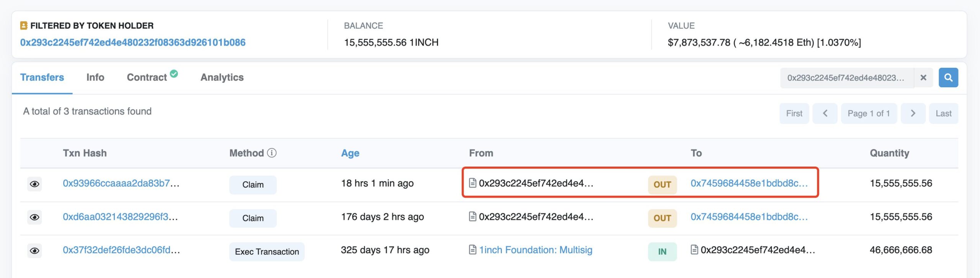Screen dimensions: 980x278
Task: Click contract icon in last row To column
Action: point(694,250)
